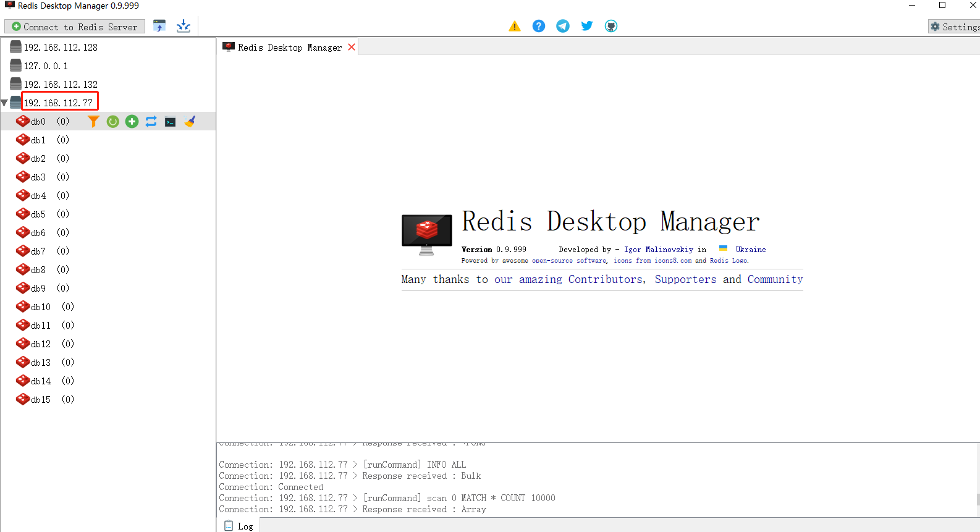This screenshot has width=980, height=532.
Task: Minimize the Redis Desktop Manager window
Action: coord(912,6)
